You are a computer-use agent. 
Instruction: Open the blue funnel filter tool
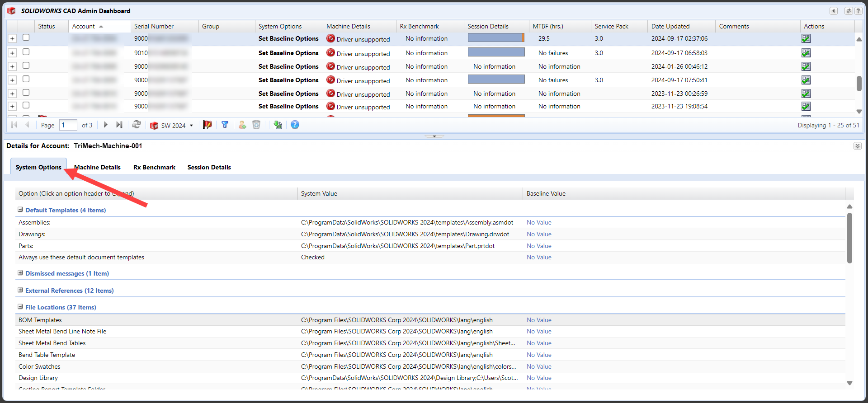[225, 125]
